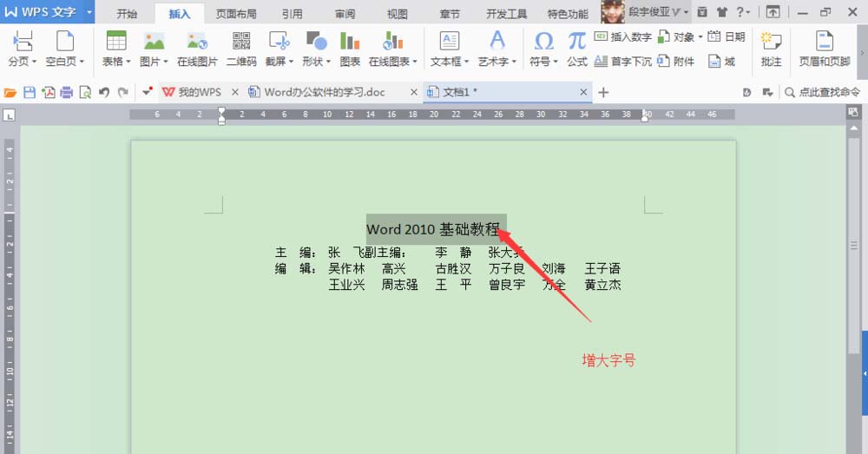Open the 开始 ribbon tab

coord(127,13)
